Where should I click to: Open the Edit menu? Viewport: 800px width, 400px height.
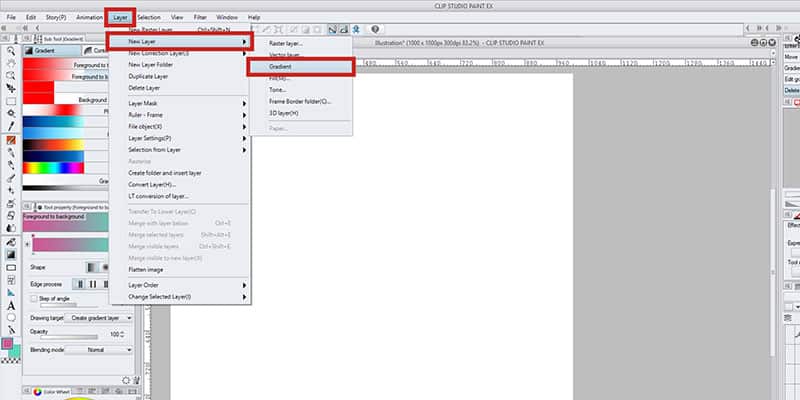(x=31, y=17)
